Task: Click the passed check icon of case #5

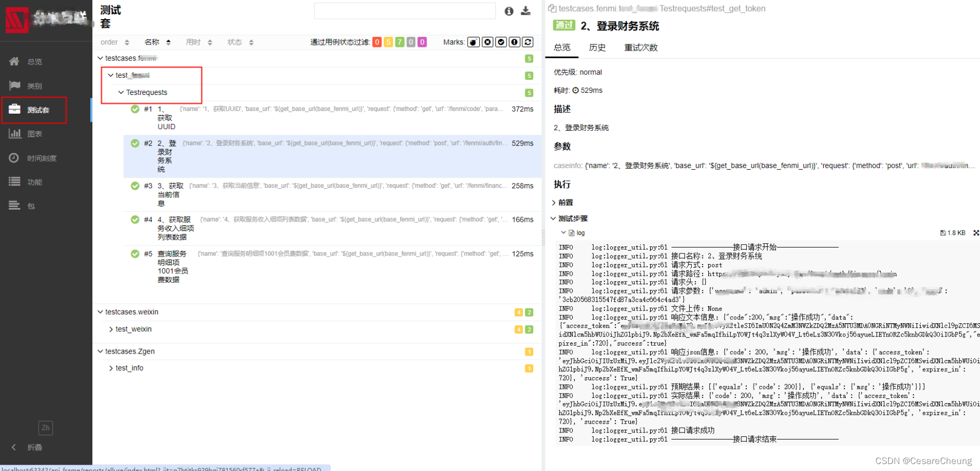Action: point(135,254)
